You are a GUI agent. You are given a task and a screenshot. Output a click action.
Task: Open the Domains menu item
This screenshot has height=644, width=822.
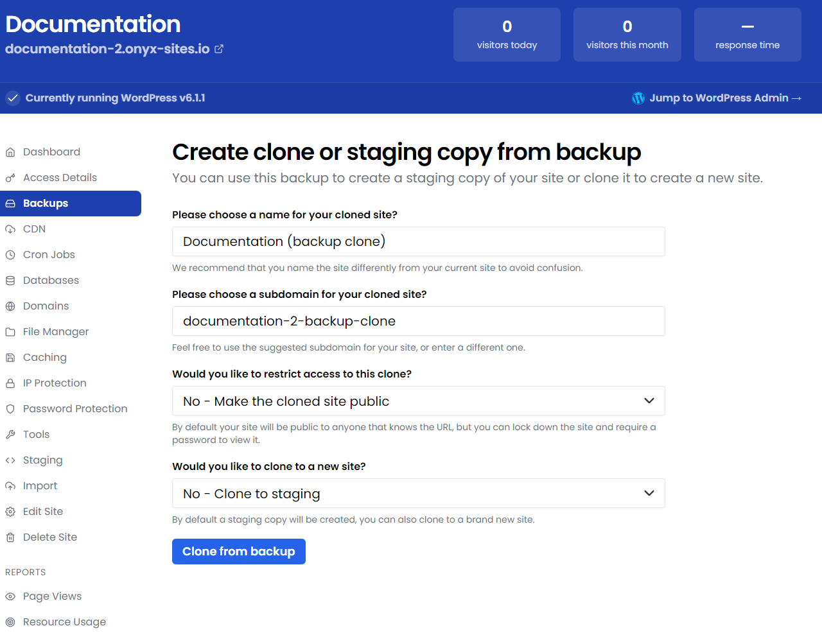[71, 306]
